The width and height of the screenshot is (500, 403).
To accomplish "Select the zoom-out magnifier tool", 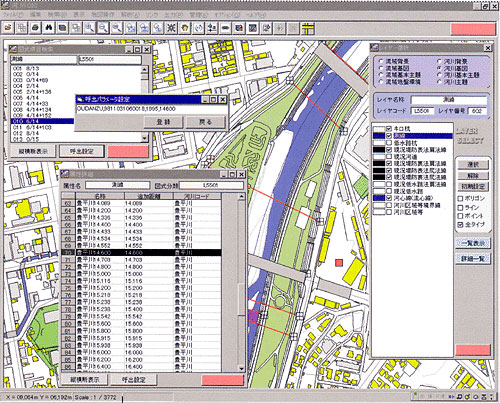I will pos(103,28).
